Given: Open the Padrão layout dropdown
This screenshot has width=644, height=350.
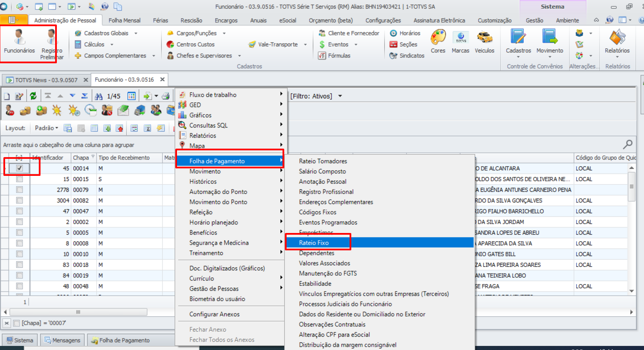Looking at the screenshot, I should [47, 128].
